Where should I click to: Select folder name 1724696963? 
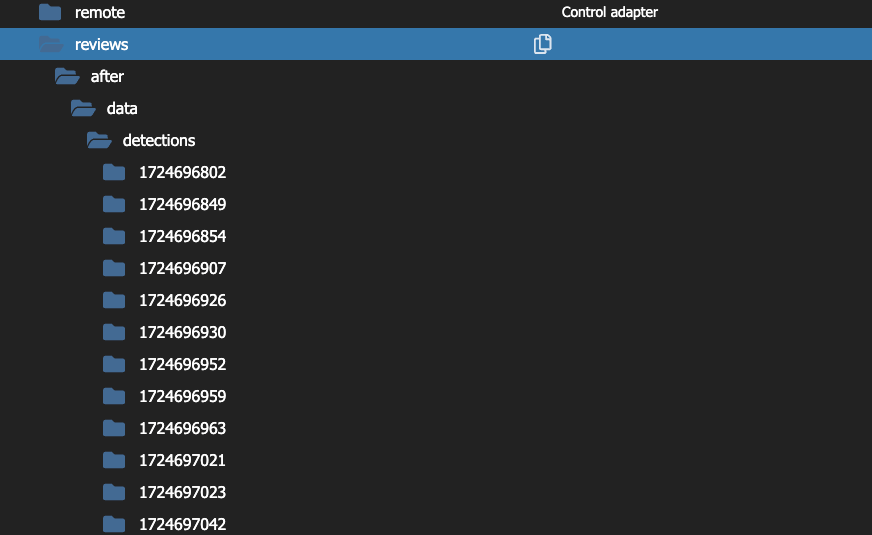[x=182, y=428]
